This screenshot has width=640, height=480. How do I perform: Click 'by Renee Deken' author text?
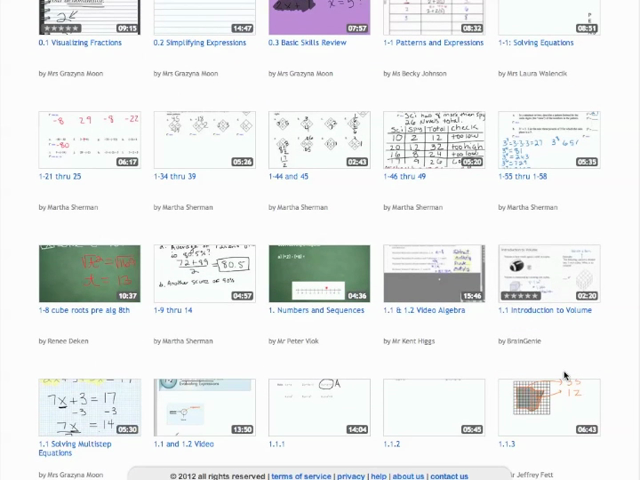click(x=63, y=341)
